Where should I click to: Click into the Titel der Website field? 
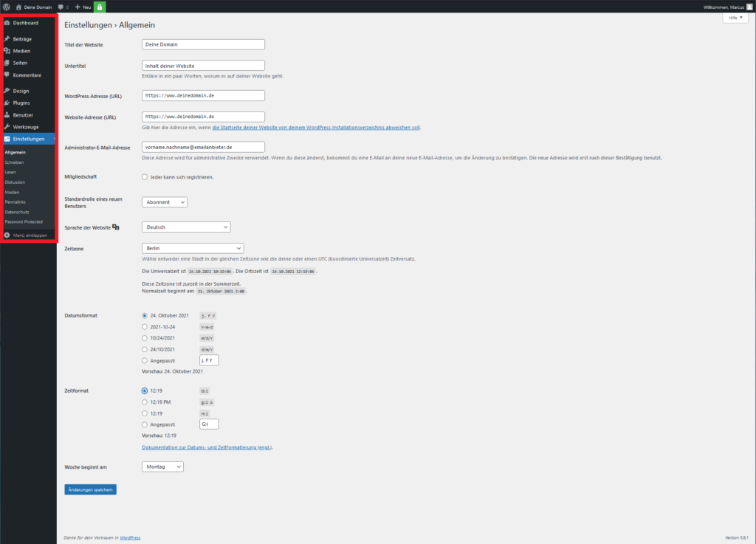[x=204, y=44]
